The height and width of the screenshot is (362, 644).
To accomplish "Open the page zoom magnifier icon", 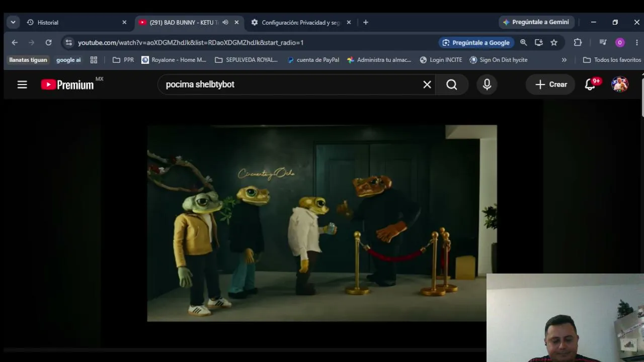I will pyautogui.click(x=524, y=43).
